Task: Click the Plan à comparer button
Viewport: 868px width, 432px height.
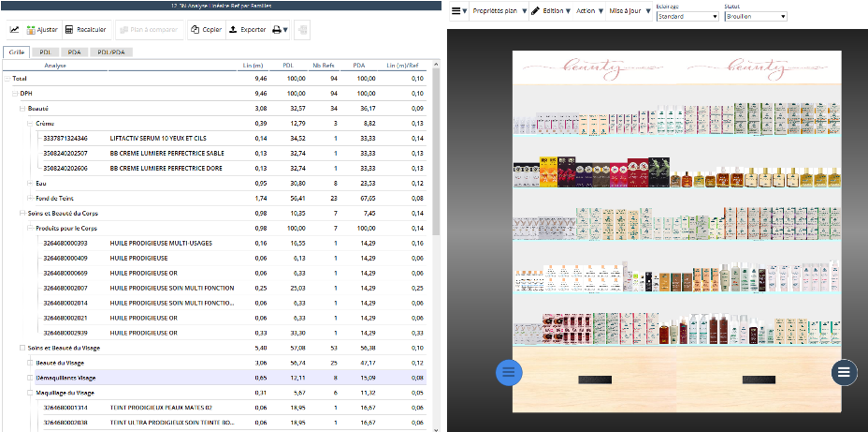Action: coord(149,30)
